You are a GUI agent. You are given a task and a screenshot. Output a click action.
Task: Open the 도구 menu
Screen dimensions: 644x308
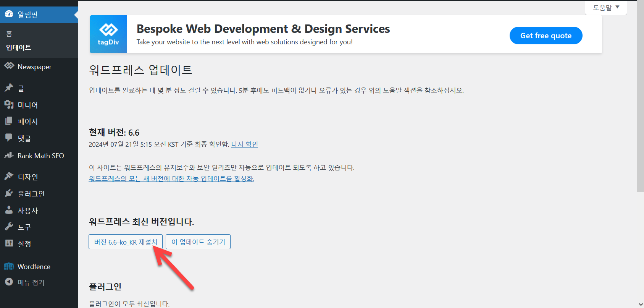coord(39,227)
